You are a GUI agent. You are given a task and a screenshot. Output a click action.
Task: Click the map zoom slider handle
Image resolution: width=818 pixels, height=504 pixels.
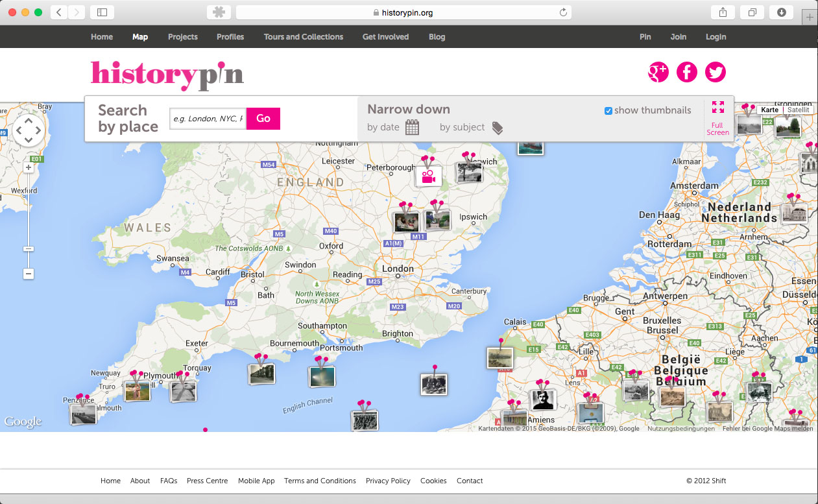point(29,249)
